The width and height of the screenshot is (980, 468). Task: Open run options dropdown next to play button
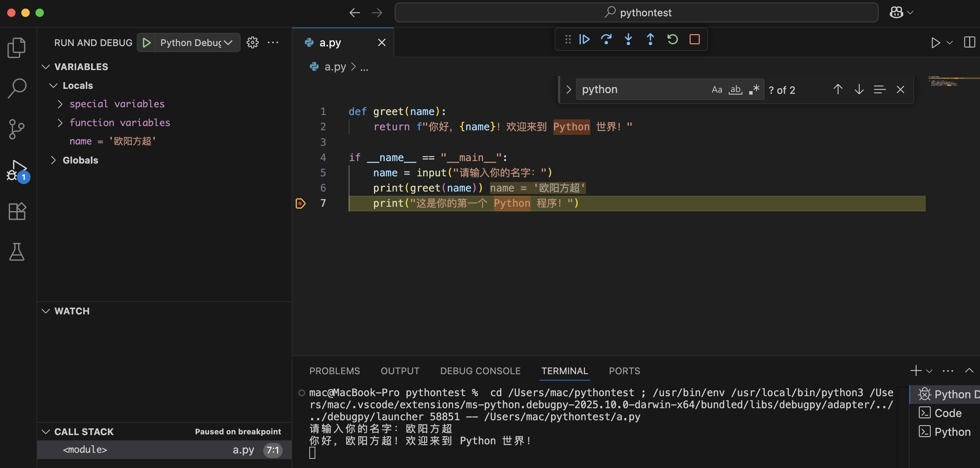point(950,42)
